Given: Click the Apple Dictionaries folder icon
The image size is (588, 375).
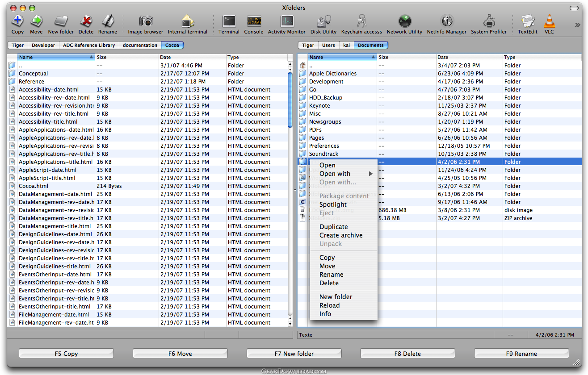Looking at the screenshot, I should [302, 74].
